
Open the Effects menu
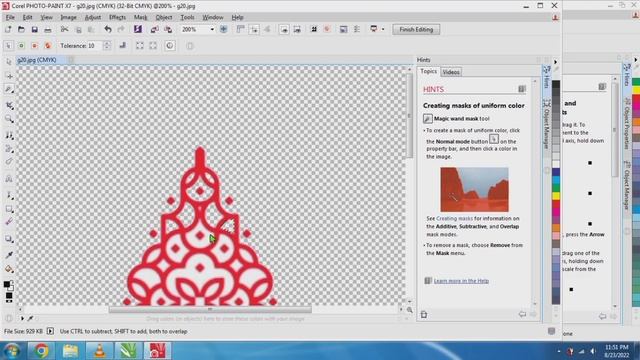(117, 18)
